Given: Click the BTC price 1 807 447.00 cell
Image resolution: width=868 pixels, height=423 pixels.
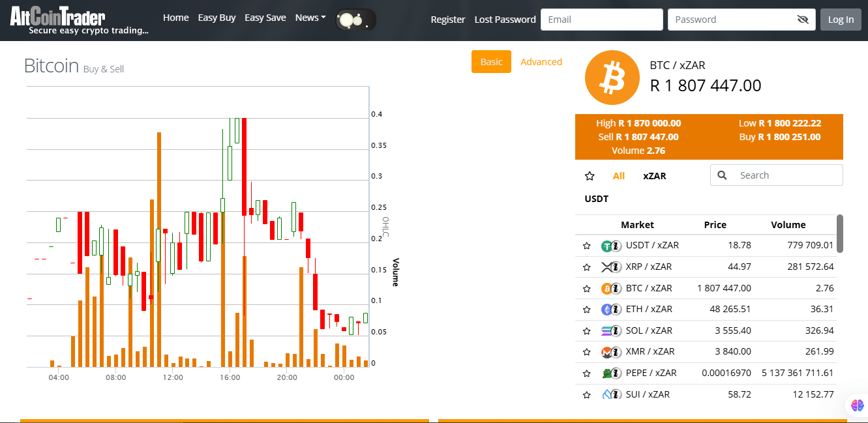Looking at the screenshot, I should (724, 288).
